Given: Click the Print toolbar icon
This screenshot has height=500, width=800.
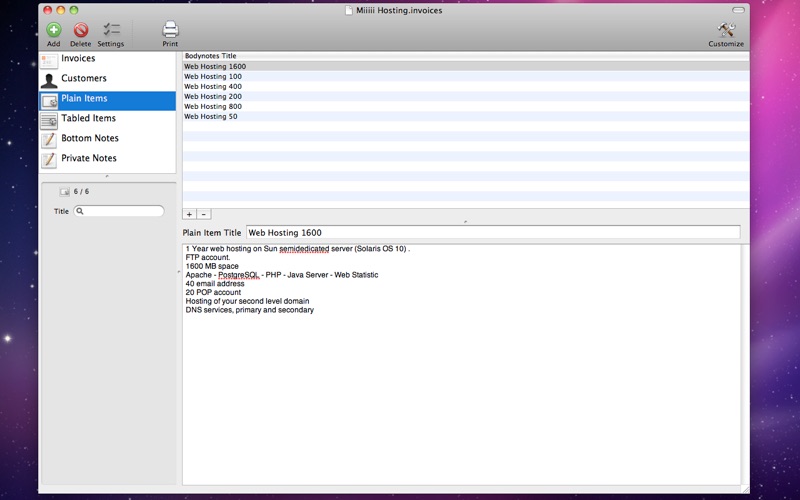Looking at the screenshot, I should (x=170, y=30).
